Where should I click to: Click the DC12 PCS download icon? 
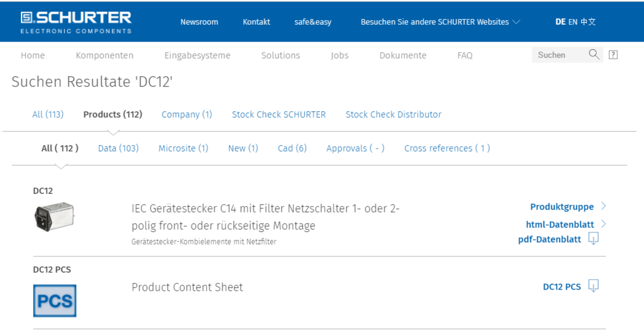(x=593, y=286)
